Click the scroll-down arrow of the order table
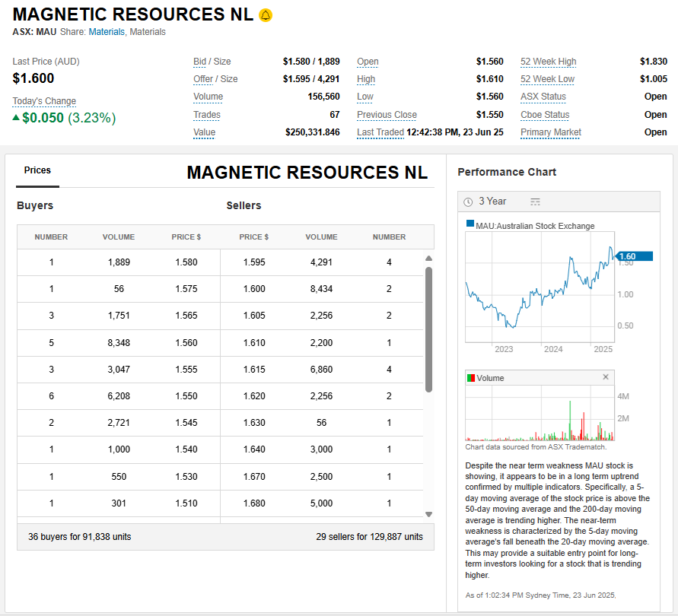678x616 pixels. click(x=428, y=514)
